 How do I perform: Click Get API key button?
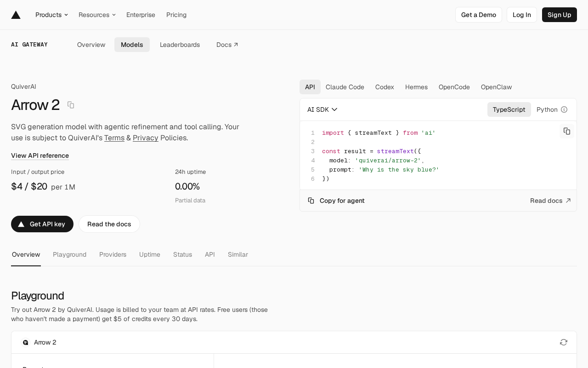42,224
